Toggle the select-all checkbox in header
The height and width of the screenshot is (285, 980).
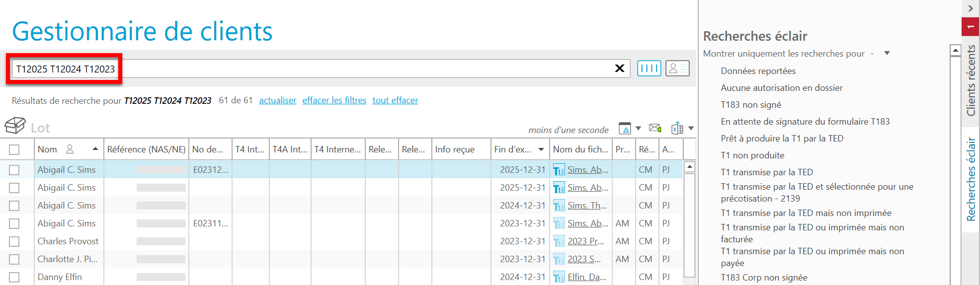[x=14, y=149]
